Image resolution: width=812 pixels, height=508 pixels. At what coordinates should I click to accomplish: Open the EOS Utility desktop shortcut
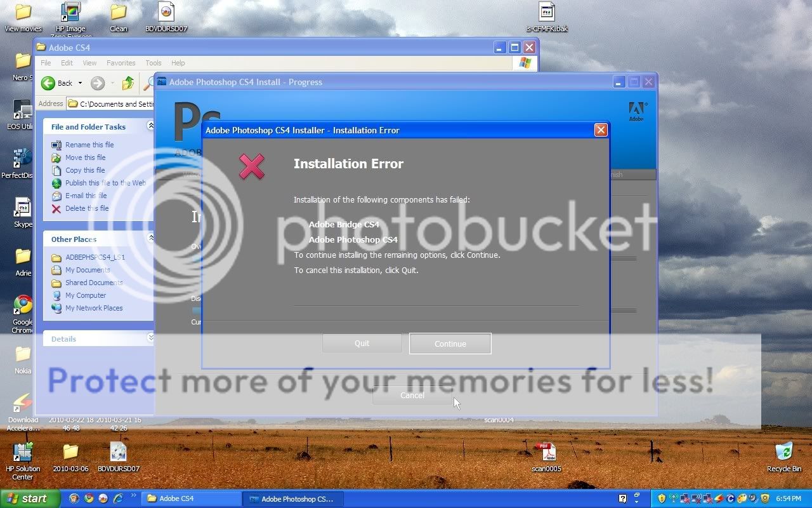(22, 115)
